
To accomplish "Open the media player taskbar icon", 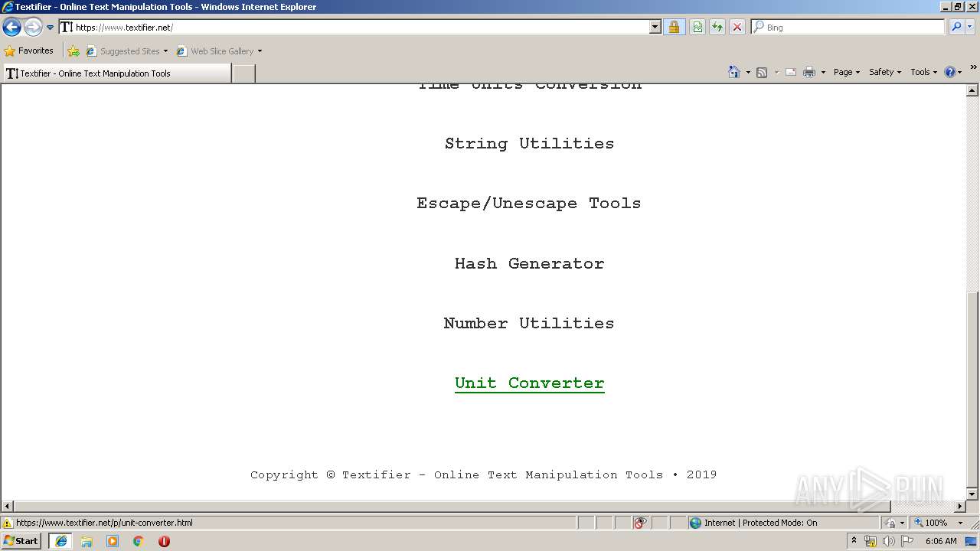I will pos(113,541).
